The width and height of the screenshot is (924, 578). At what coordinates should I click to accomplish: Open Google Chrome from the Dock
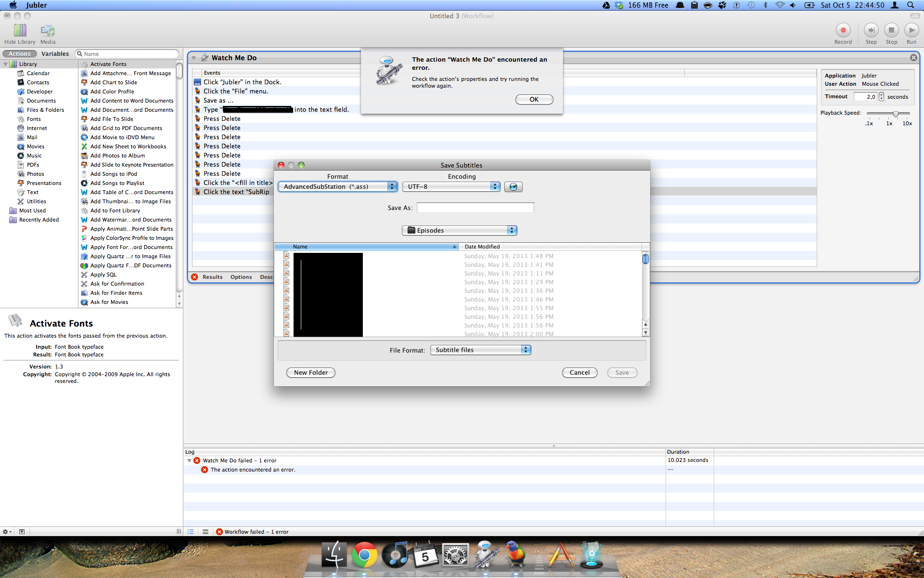(x=364, y=556)
